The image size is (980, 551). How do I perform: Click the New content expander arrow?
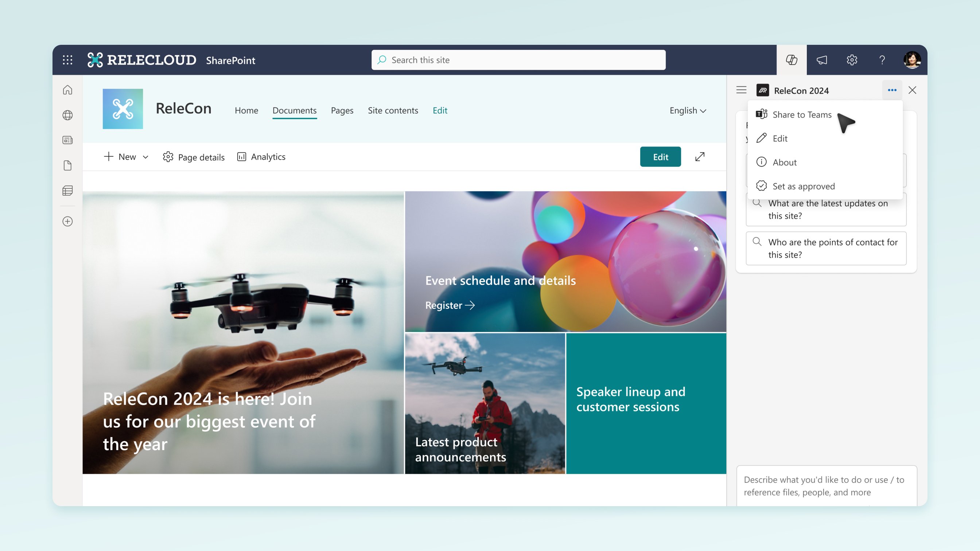click(x=144, y=156)
